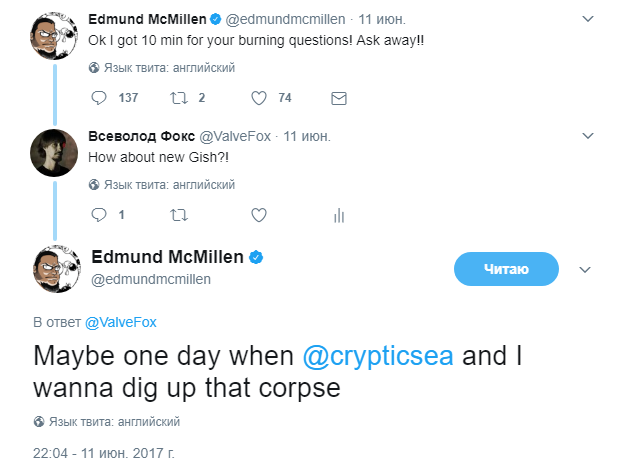
Task: Open Всеволод Фокс avatar photo
Action: (54, 153)
